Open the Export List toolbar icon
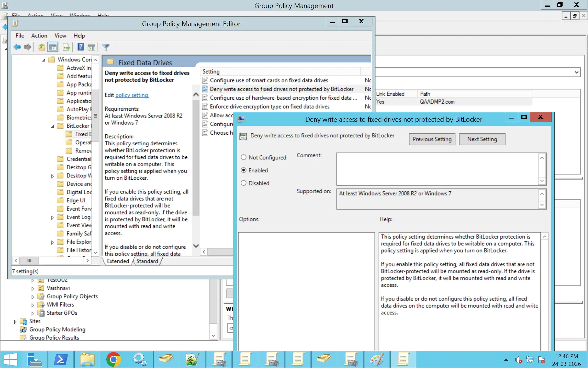This screenshot has height=368, width=588. 66,47
